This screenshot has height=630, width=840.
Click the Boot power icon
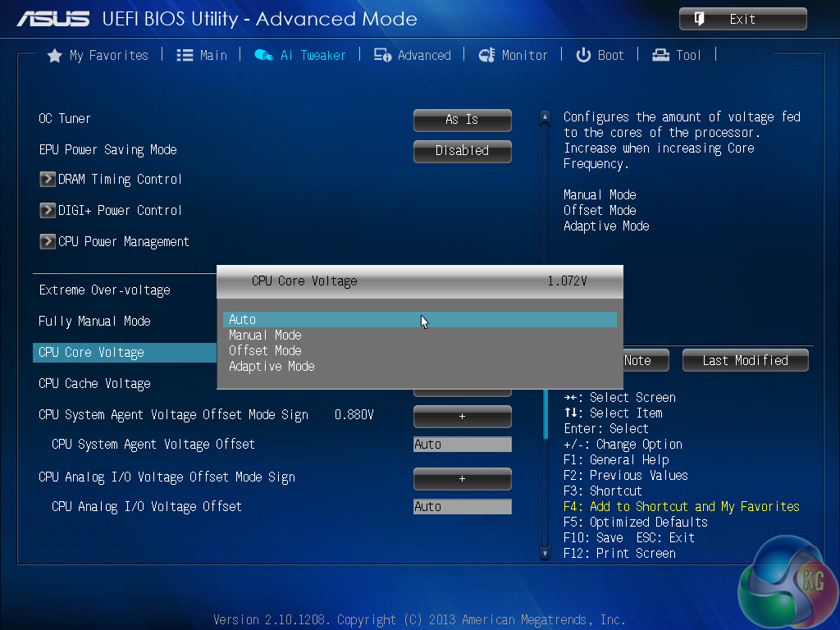point(583,55)
